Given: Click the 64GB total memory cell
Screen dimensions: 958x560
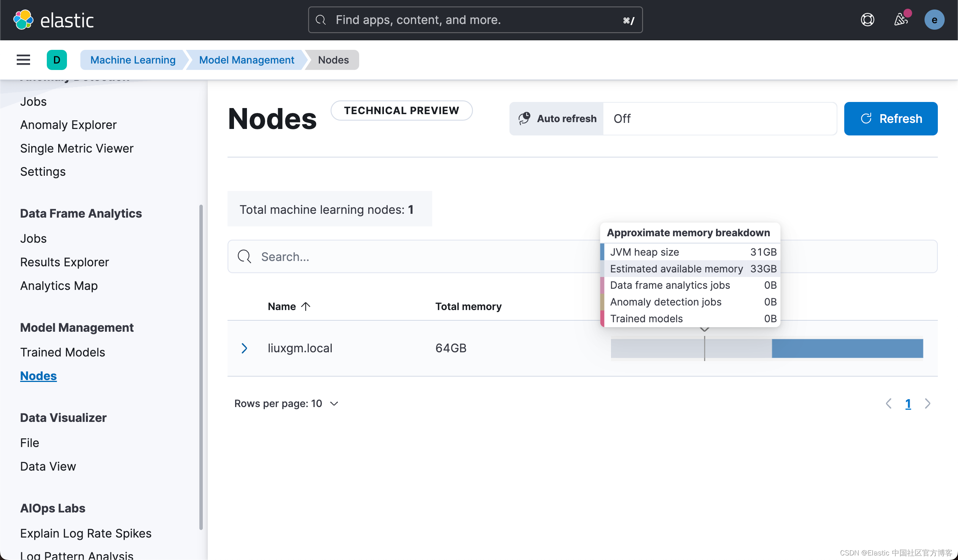Looking at the screenshot, I should (x=451, y=348).
